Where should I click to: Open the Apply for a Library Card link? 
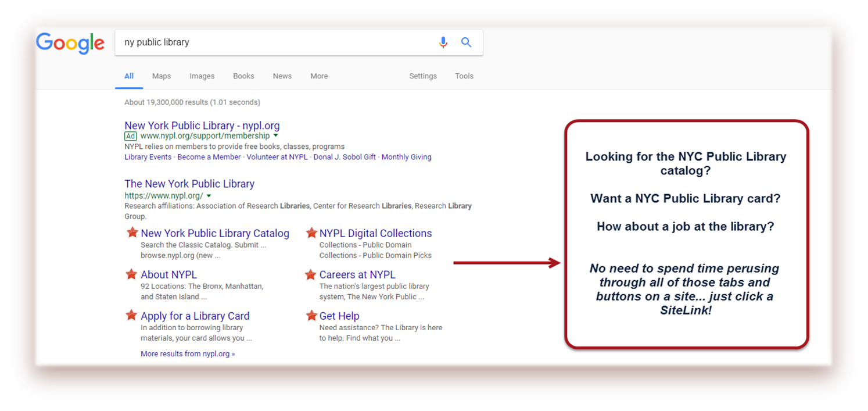point(195,316)
